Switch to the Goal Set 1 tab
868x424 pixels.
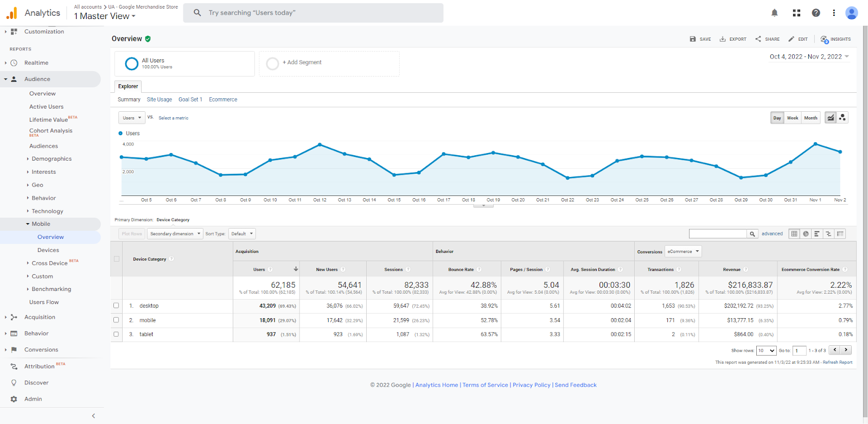click(x=190, y=100)
